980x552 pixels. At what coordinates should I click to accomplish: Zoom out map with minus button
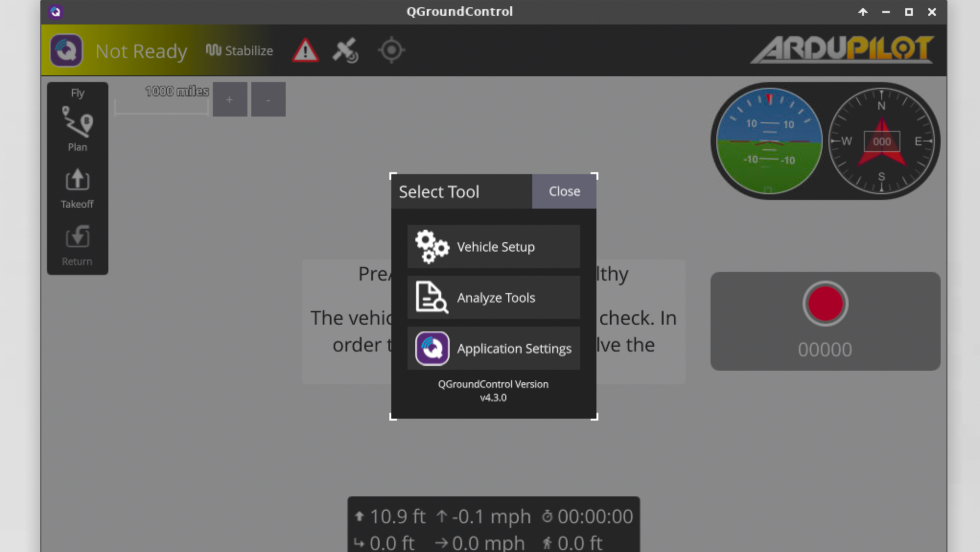point(268,99)
